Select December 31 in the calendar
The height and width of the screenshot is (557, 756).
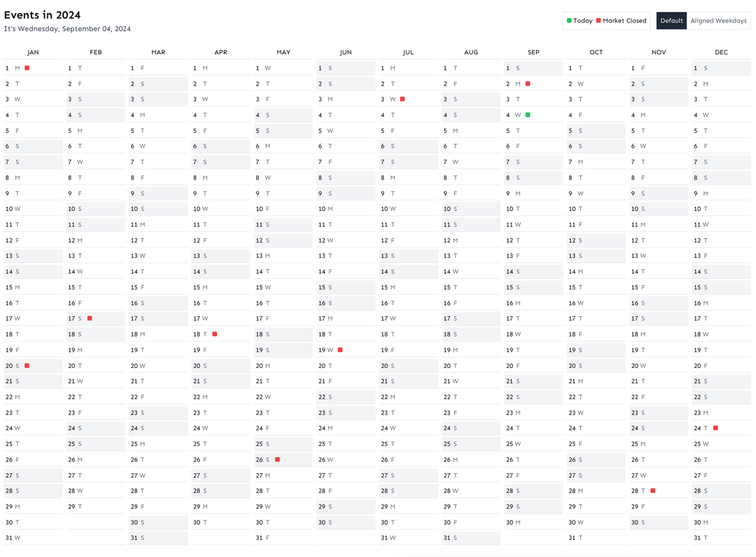[x=721, y=537]
